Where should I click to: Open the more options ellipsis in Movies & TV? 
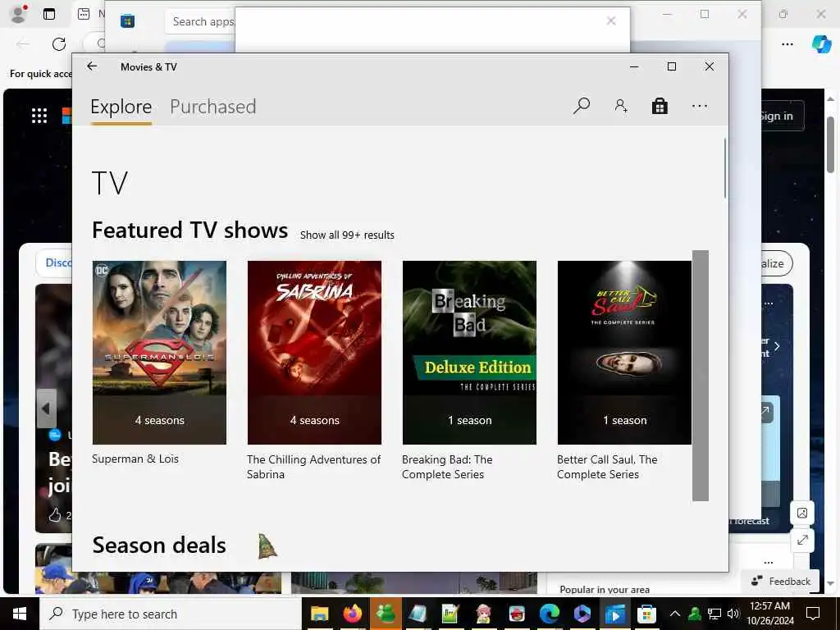click(699, 106)
